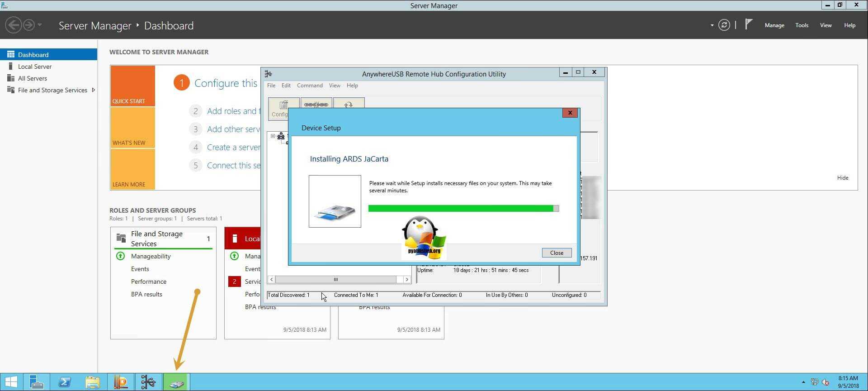The height and width of the screenshot is (391, 868).
Task: Click the Hide link in welcome panel
Action: (x=842, y=178)
